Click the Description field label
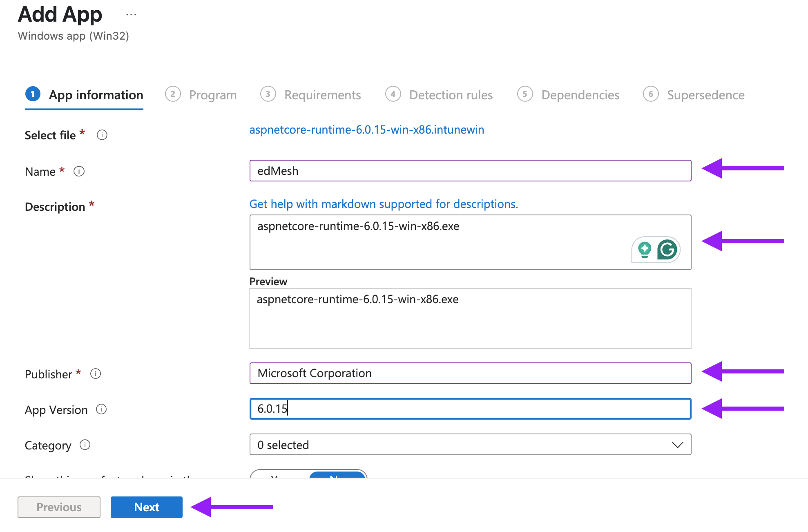 (x=55, y=207)
